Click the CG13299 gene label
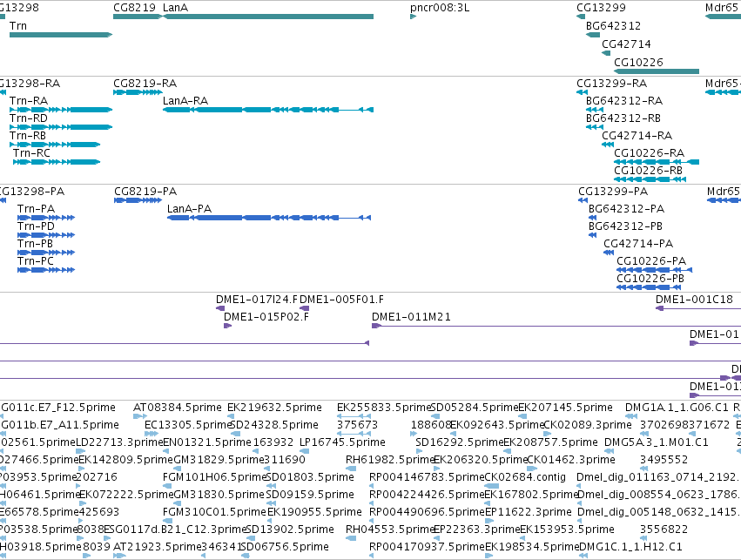This screenshot has width=741, height=560. point(601,8)
